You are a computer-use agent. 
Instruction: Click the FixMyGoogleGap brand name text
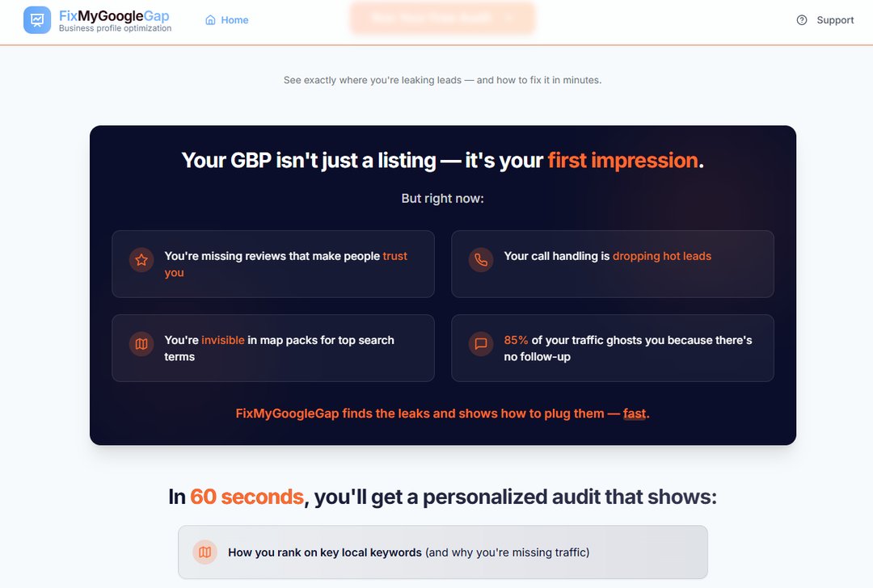click(x=114, y=16)
